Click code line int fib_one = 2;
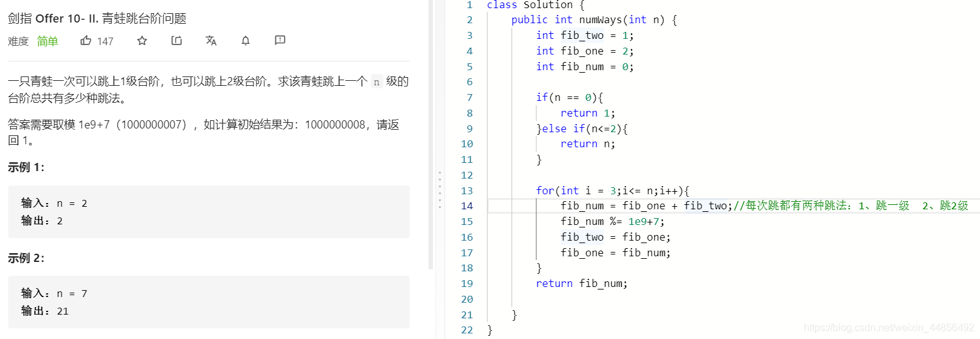Screen dimensions: 980x339 point(585,51)
